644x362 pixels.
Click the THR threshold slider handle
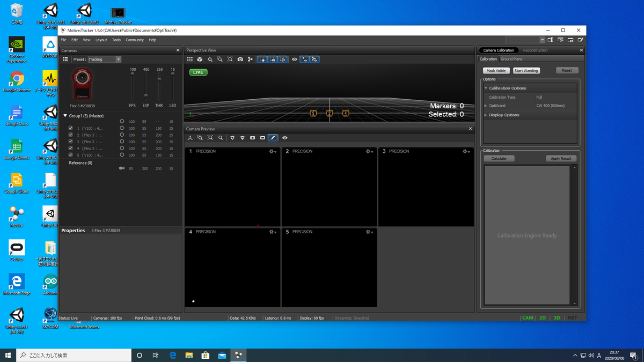(159, 79)
